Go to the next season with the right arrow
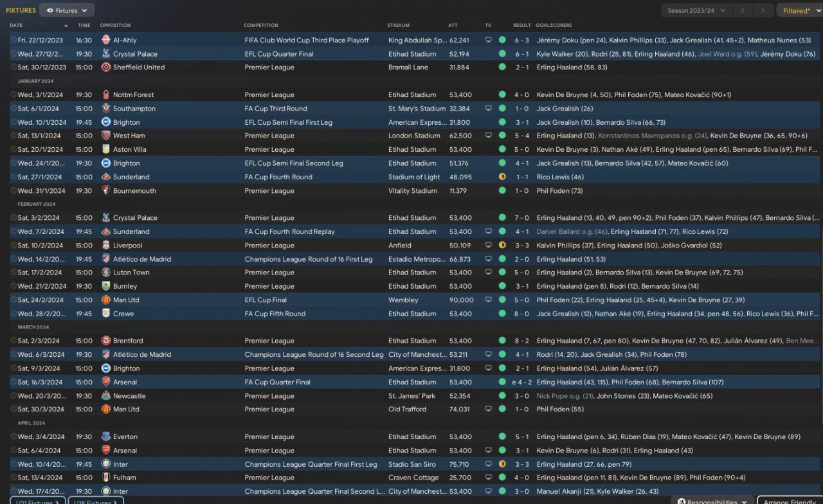This screenshot has height=504, width=823. pyautogui.click(x=763, y=10)
